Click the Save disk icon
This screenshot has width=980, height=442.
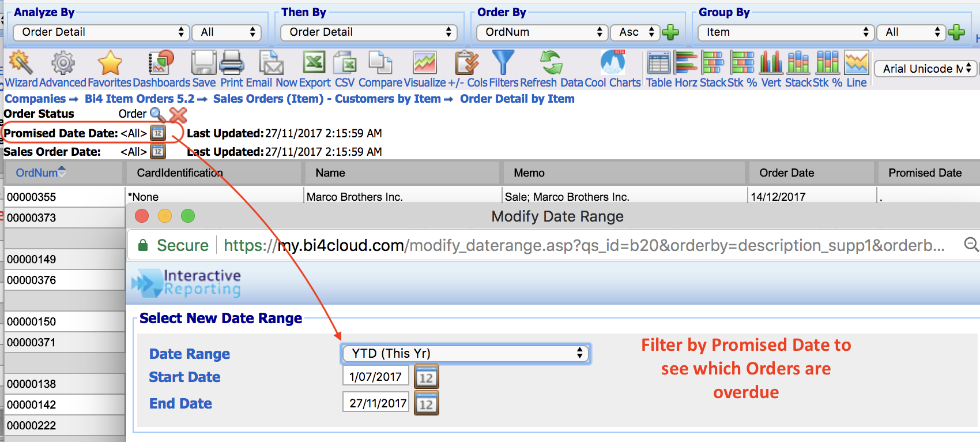203,62
